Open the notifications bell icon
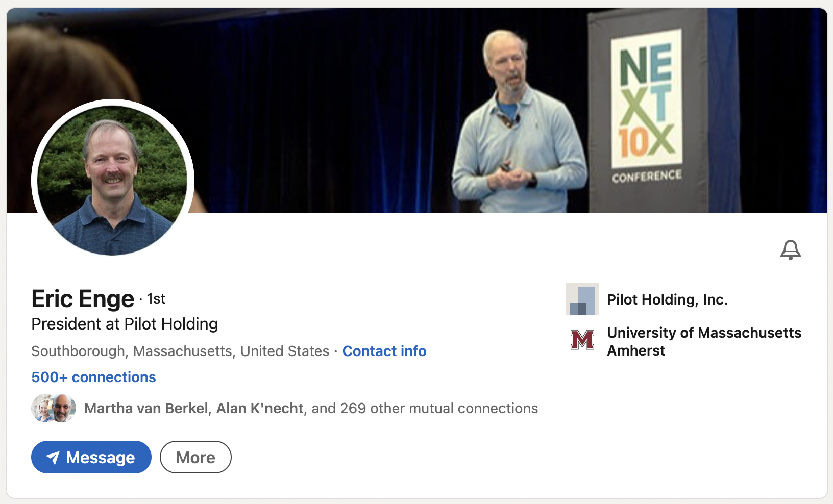Screen dimensions: 833x504 point(791,250)
